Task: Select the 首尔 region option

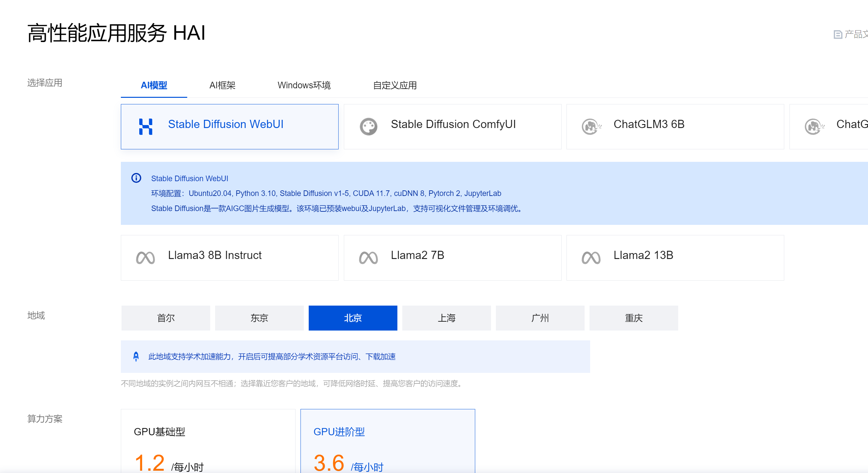Action: pyautogui.click(x=166, y=318)
